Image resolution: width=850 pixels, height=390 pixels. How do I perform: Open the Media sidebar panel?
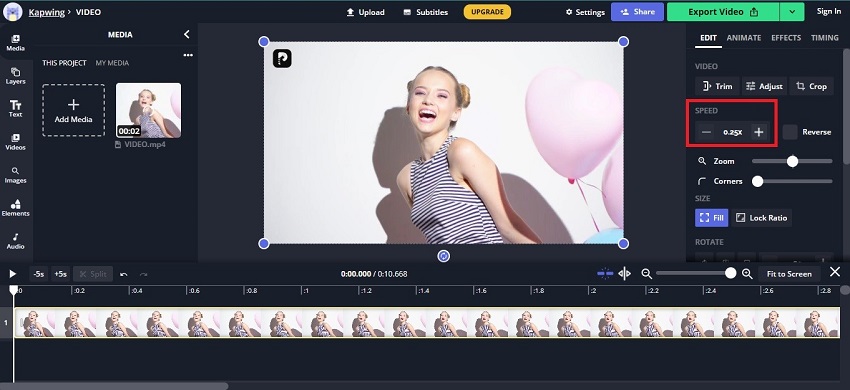point(15,42)
